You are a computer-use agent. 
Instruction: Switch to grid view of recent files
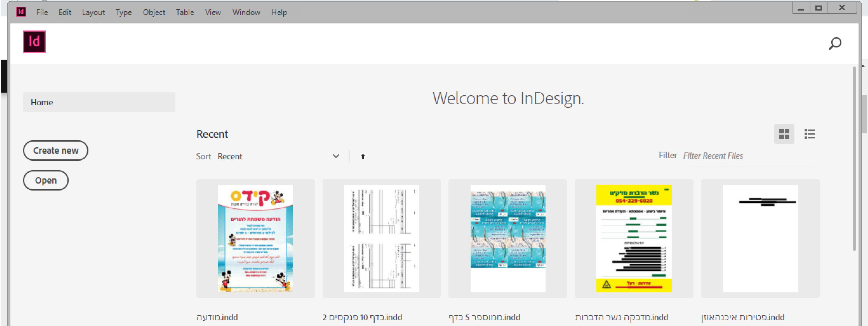784,134
